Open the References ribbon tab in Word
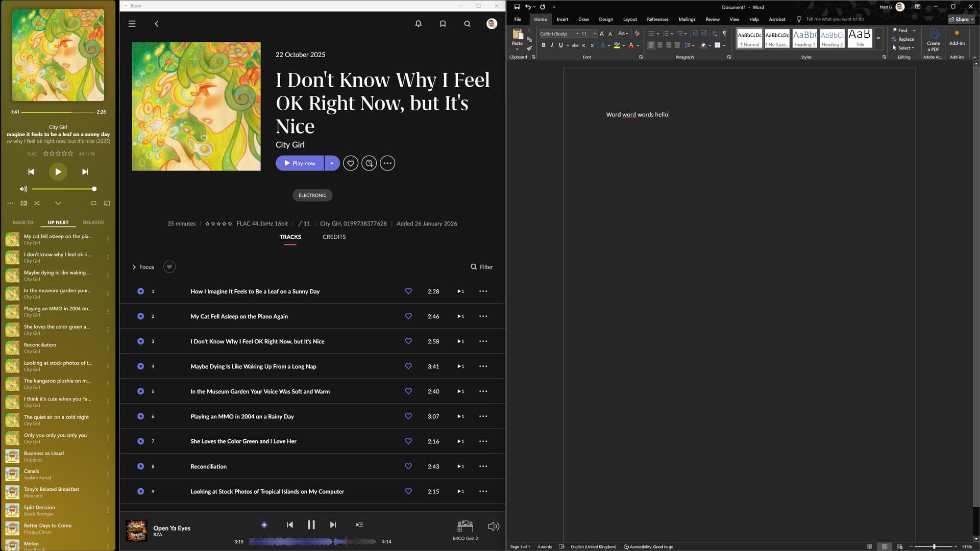This screenshot has width=980, height=551. point(657,19)
